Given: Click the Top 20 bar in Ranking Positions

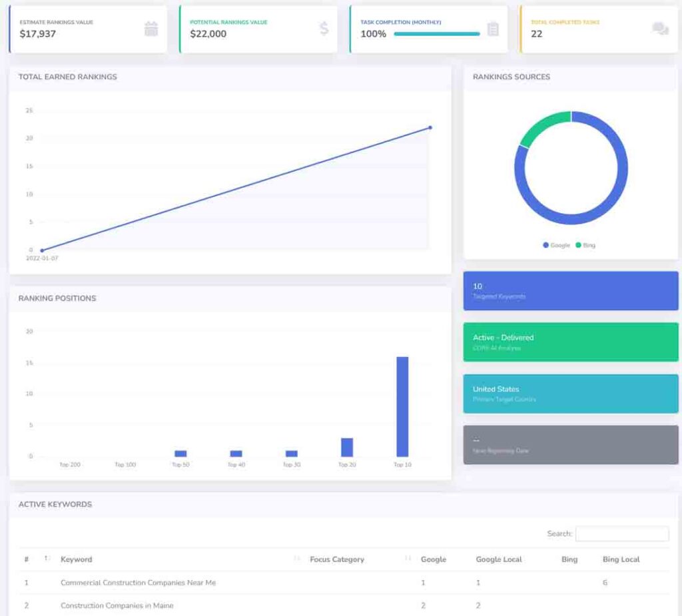Looking at the screenshot, I should click(347, 447).
